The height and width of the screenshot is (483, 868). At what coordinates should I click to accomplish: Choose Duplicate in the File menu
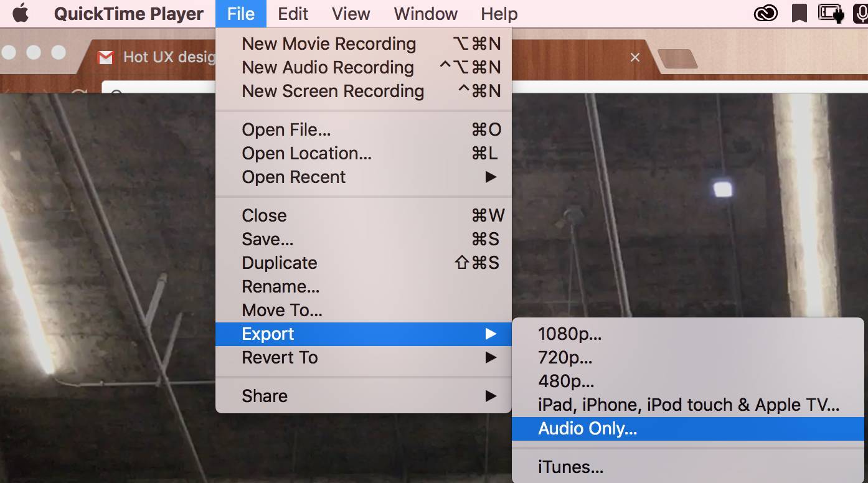pos(364,263)
